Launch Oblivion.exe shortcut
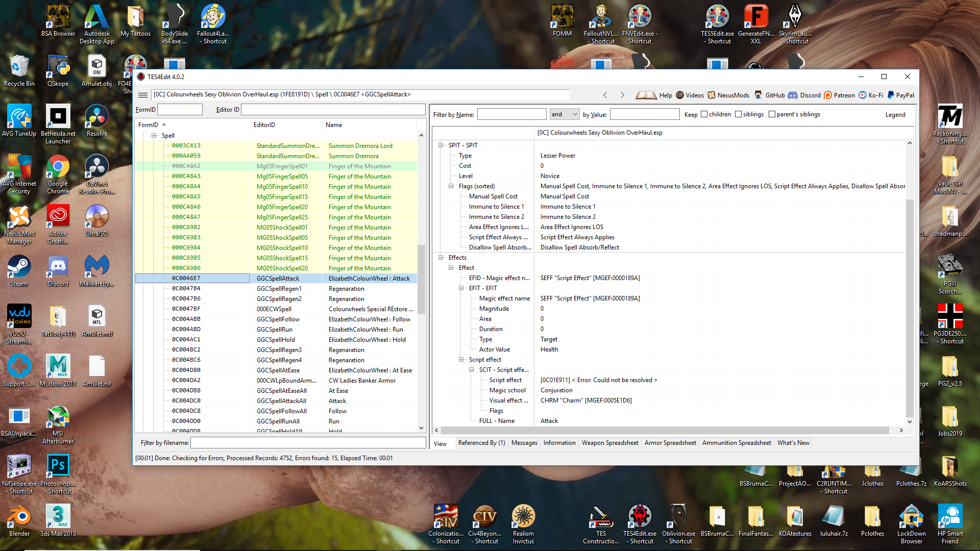Screen dimensions: 980x551 click(679, 524)
